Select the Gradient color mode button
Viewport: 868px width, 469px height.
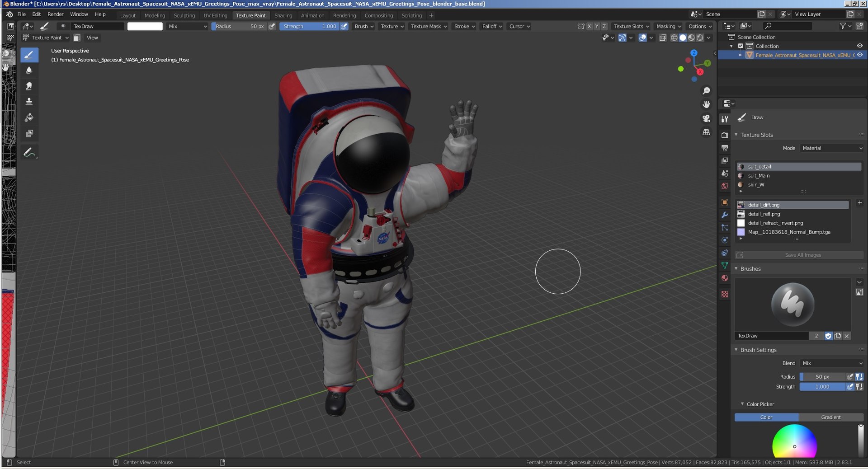831,417
